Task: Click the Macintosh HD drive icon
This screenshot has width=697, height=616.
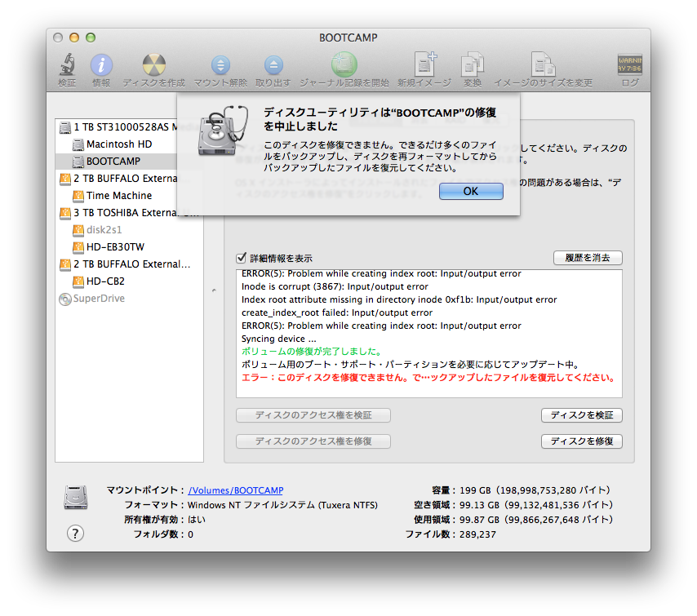Action: pos(78,144)
